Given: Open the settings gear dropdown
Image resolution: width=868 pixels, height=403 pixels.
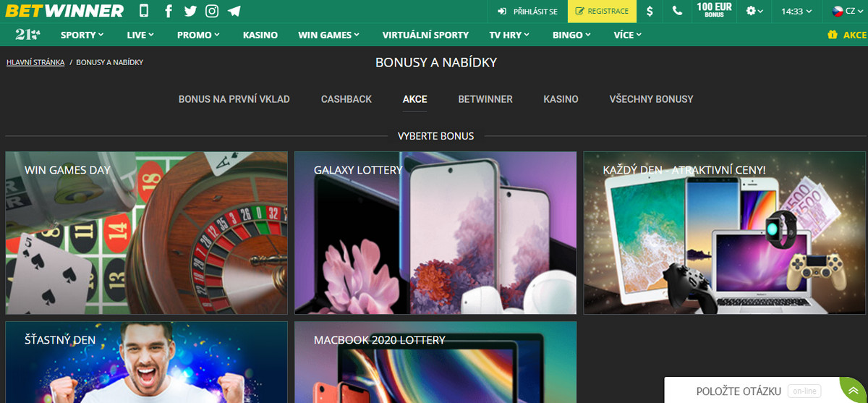Looking at the screenshot, I should pyautogui.click(x=754, y=12).
